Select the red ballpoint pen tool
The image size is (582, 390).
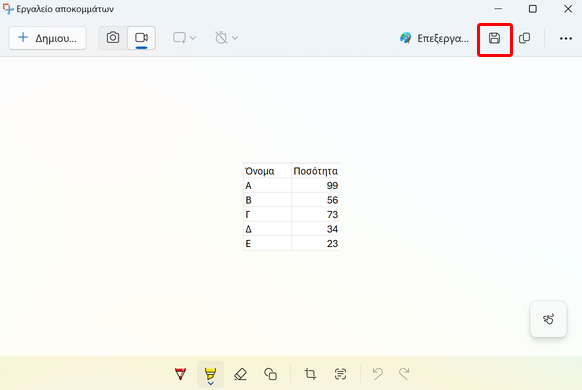180,374
